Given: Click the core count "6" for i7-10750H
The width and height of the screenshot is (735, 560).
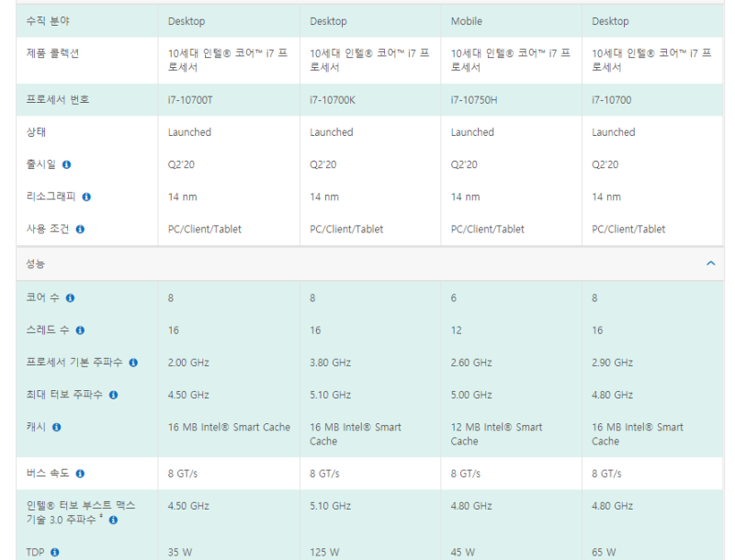Looking at the screenshot, I should pyautogui.click(x=453, y=298).
